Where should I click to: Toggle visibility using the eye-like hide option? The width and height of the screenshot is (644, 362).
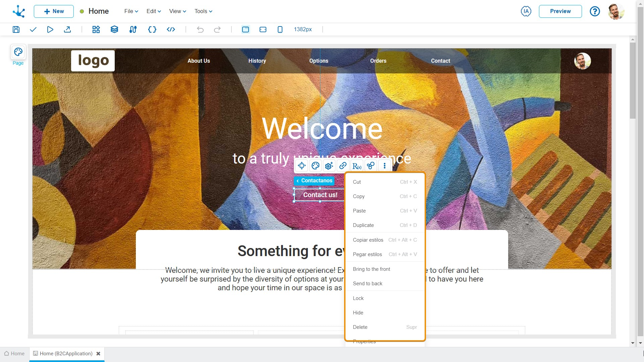point(358,312)
